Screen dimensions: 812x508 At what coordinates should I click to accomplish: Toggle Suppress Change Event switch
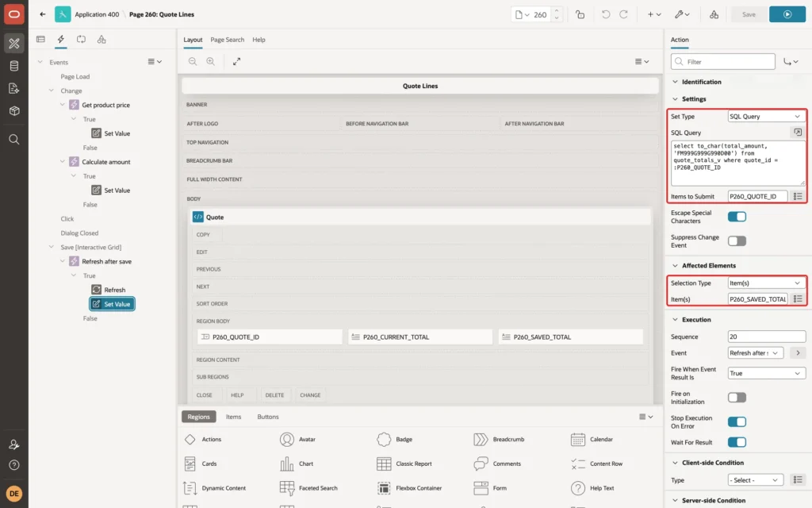(x=737, y=241)
